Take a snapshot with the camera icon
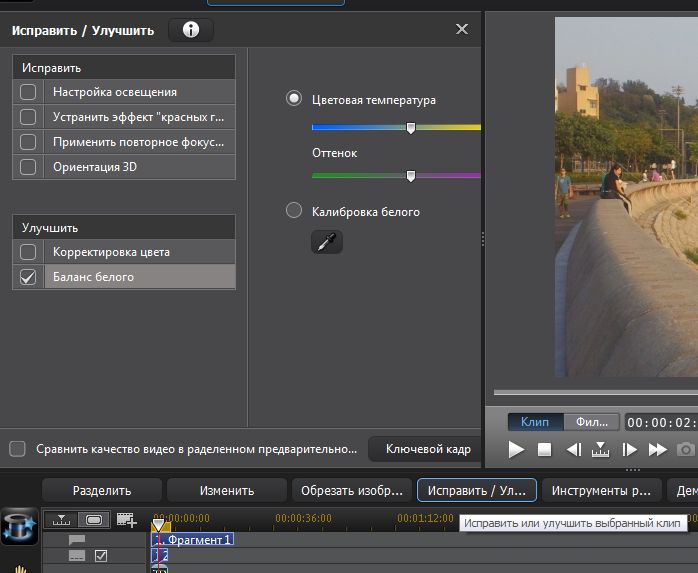This screenshot has height=573, width=698. click(x=686, y=450)
